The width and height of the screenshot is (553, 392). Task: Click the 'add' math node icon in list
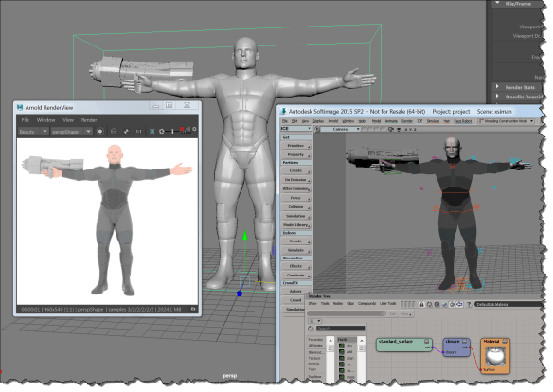point(342,352)
